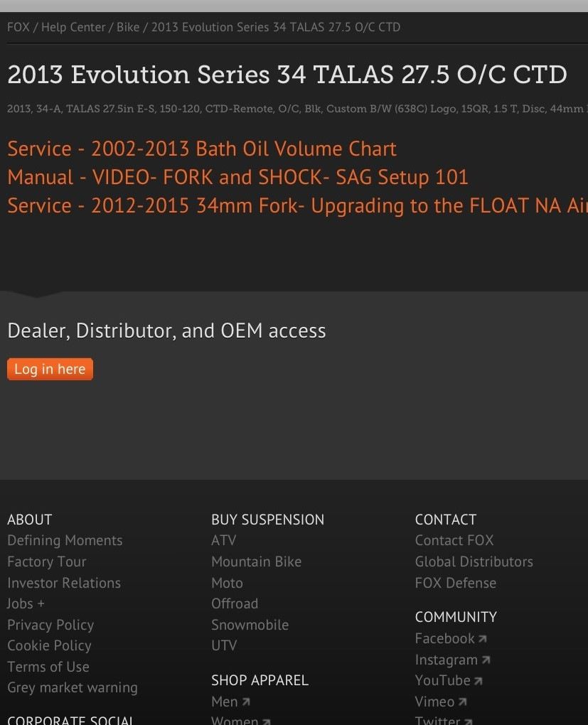
Task: Select Bike in the breadcrumb trail
Action: 128,27
